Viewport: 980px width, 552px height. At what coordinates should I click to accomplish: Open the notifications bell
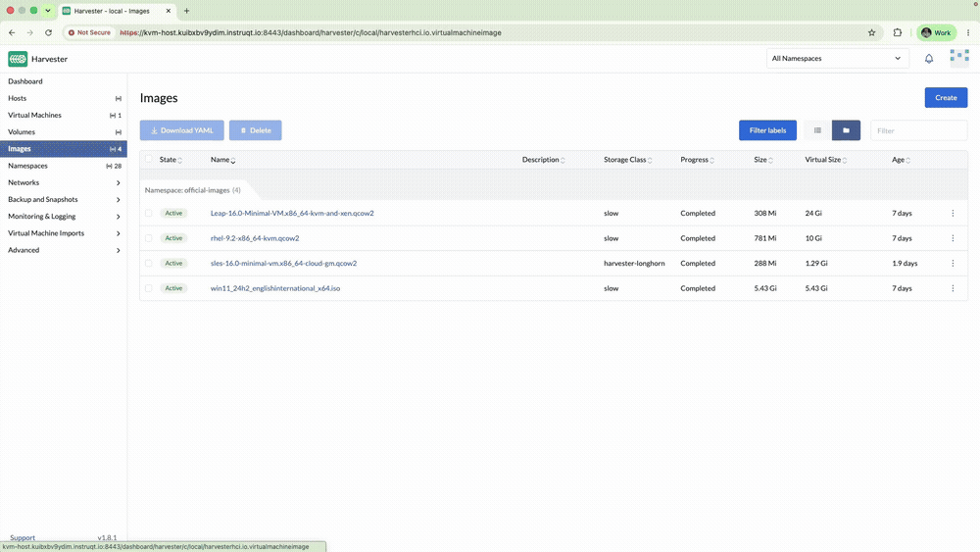tap(929, 59)
